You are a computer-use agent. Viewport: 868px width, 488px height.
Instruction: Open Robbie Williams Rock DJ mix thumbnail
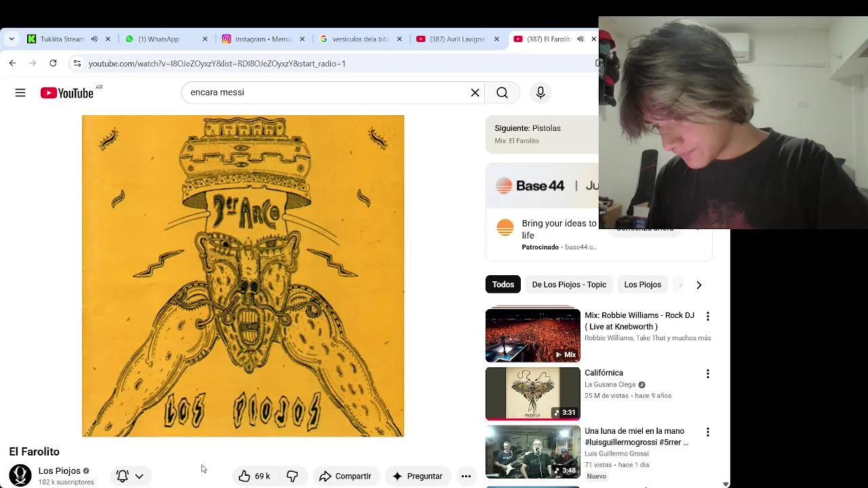tap(533, 335)
